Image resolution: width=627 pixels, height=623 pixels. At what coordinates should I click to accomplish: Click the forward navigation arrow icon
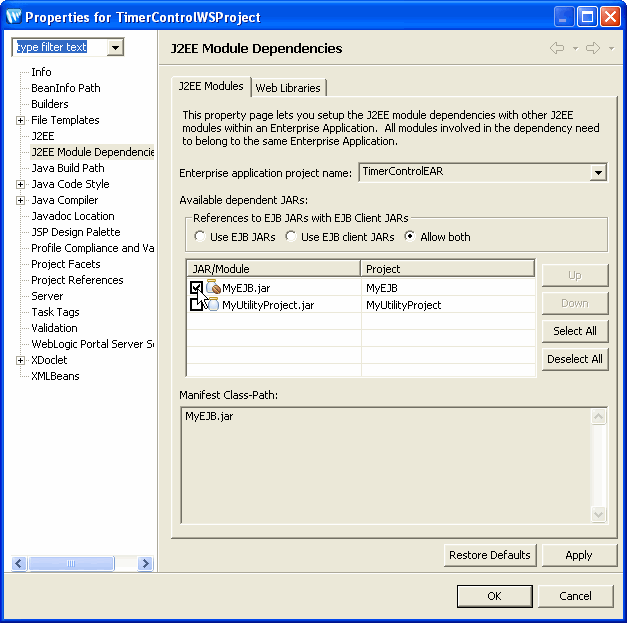pyautogui.click(x=593, y=48)
